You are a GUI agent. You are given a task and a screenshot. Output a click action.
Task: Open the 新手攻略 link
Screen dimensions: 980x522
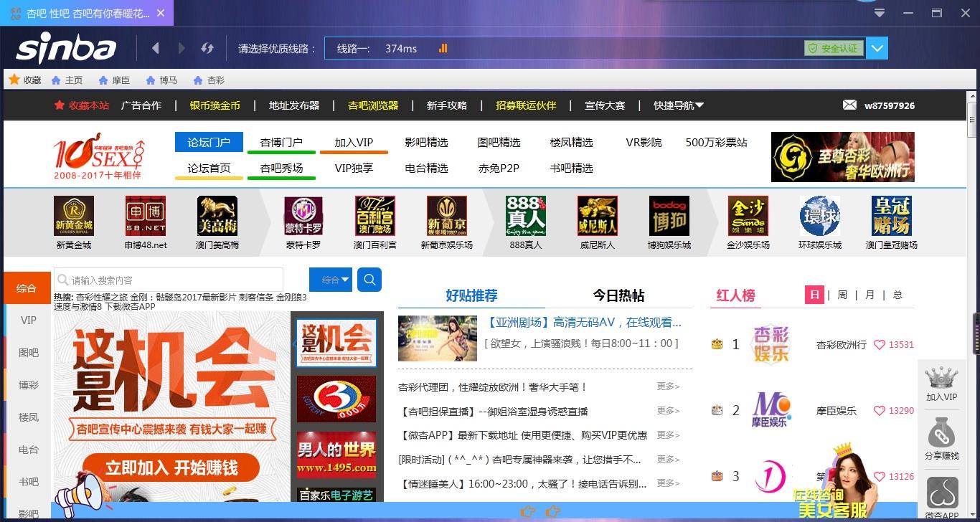tap(447, 105)
